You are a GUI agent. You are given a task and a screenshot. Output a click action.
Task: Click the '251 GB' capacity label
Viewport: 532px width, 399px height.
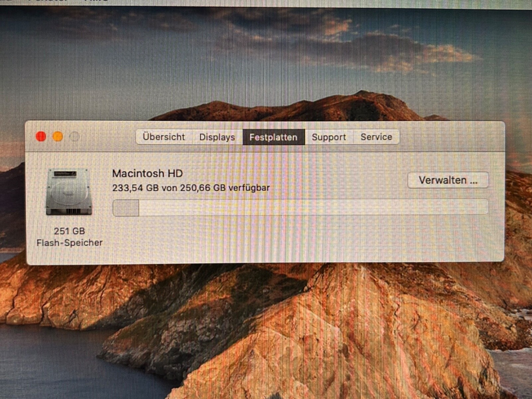pos(69,231)
